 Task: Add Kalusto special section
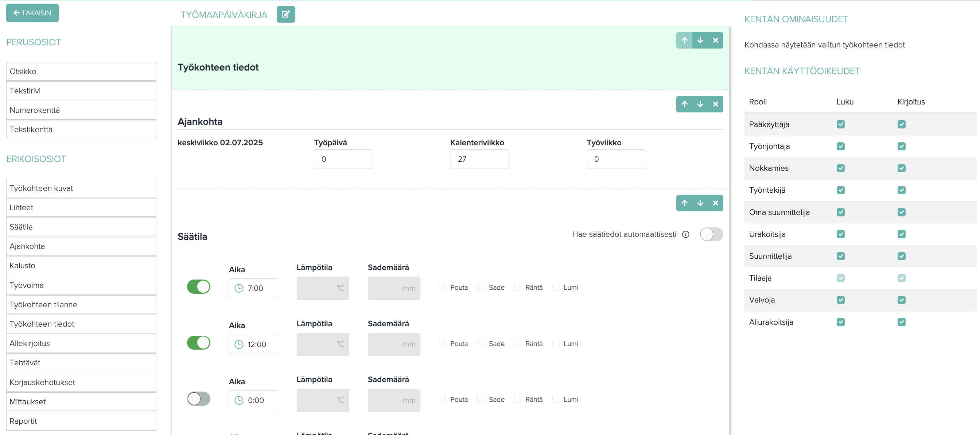point(81,266)
